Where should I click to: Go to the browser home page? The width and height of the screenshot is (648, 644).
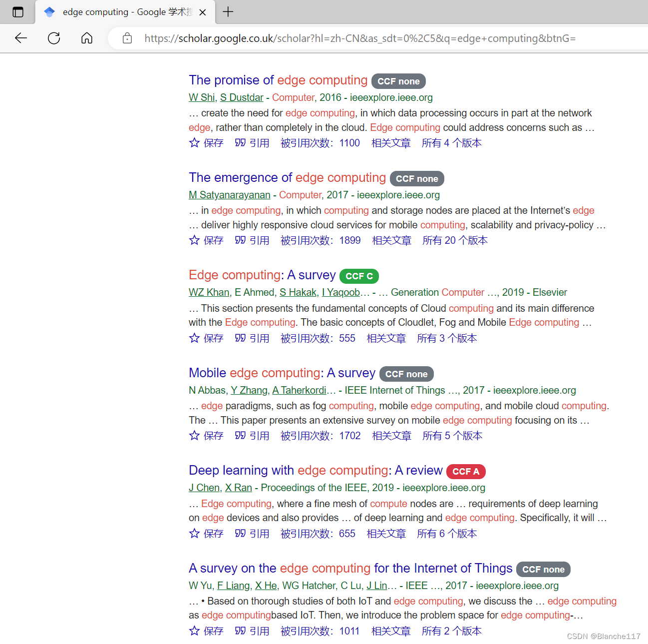pyautogui.click(x=87, y=38)
